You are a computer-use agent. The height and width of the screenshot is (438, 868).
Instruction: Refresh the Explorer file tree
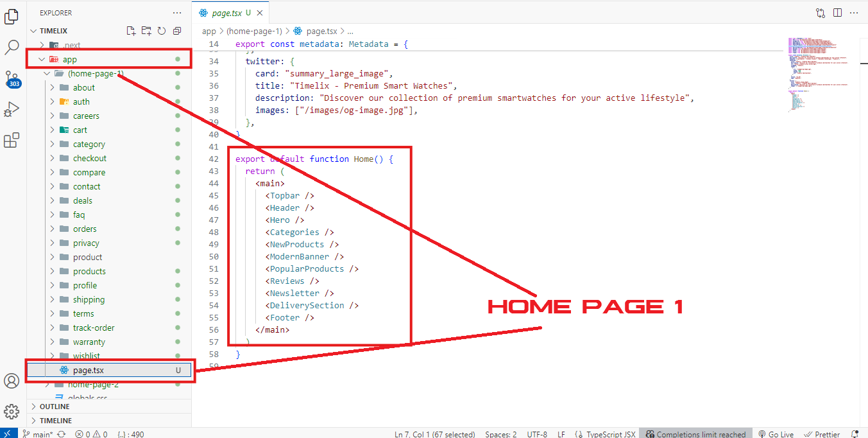click(162, 31)
